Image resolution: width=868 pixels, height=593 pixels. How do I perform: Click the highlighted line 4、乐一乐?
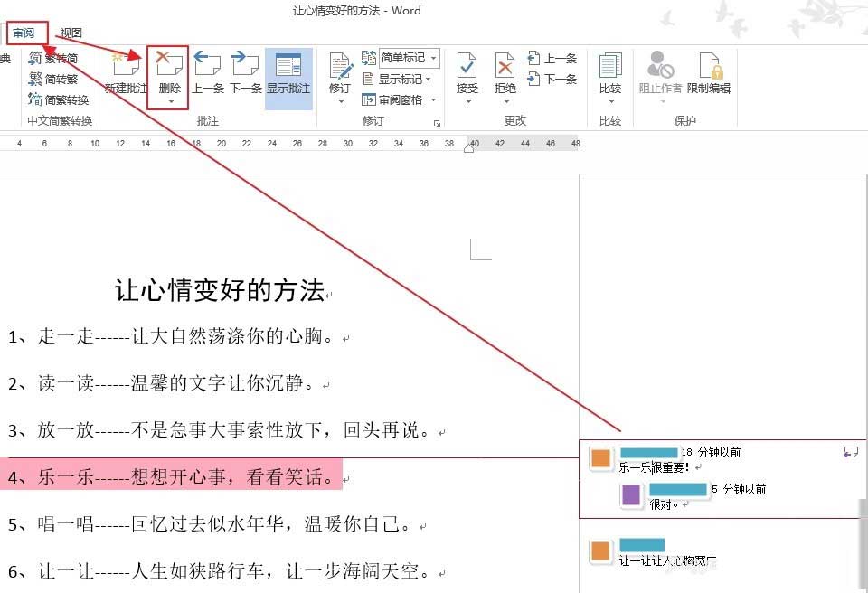[172, 476]
